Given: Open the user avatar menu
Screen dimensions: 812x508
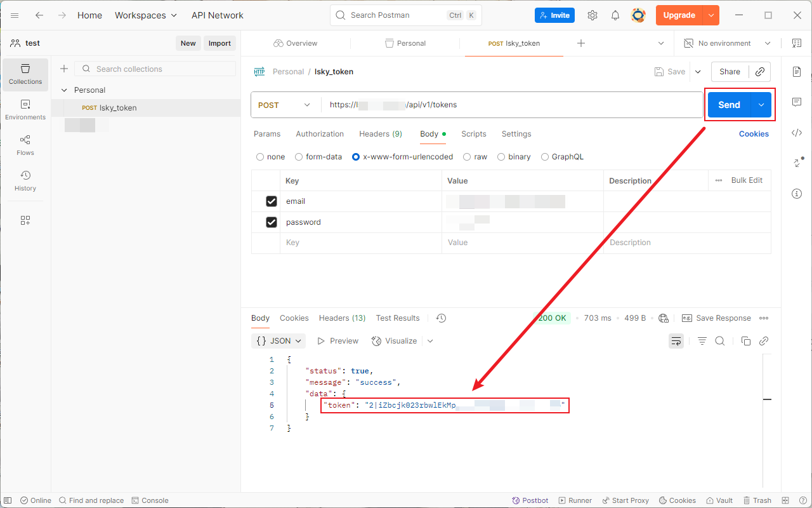Looking at the screenshot, I should click(638, 15).
